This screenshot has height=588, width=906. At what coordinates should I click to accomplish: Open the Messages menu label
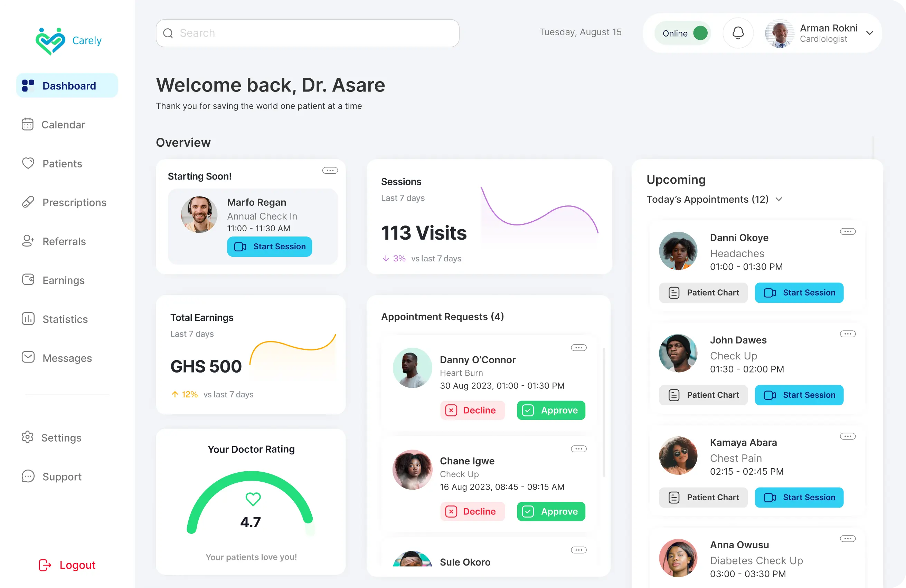pos(67,358)
